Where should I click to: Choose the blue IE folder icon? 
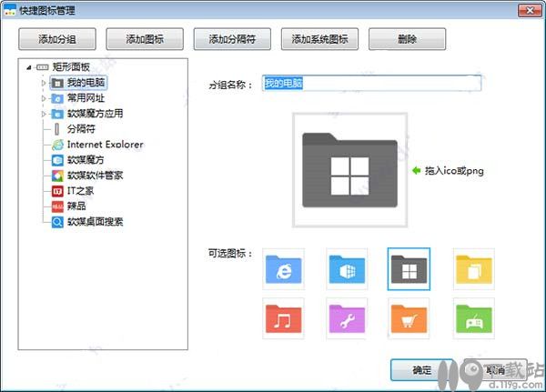tap(283, 269)
